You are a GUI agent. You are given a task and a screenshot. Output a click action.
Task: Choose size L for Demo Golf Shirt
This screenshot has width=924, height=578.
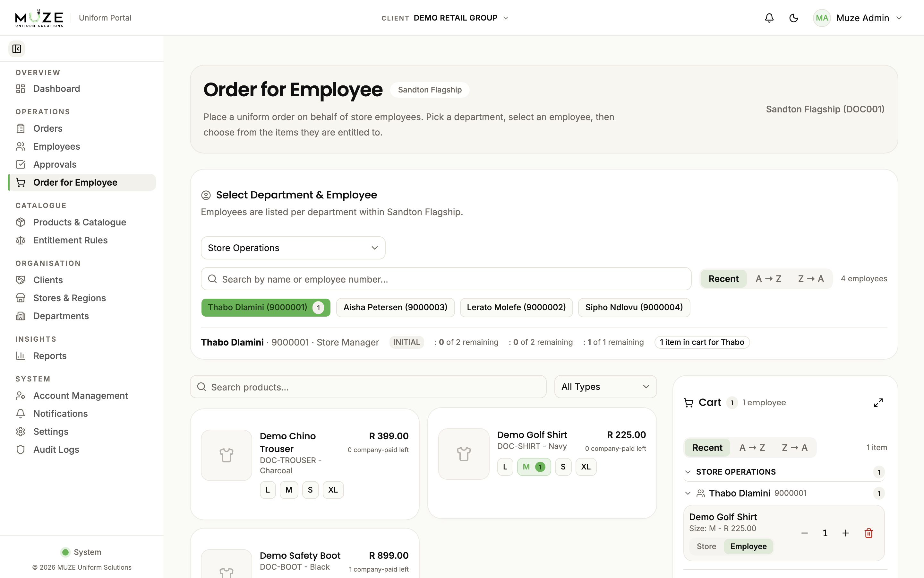point(505,467)
